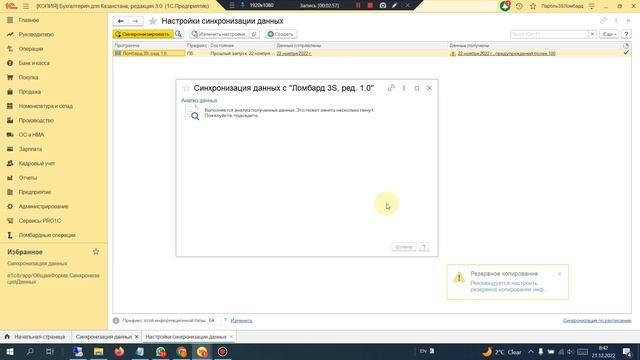Viewport: 640px width, 360px height.
Task: Open Номенклатура и склад section
Action: [46, 106]
